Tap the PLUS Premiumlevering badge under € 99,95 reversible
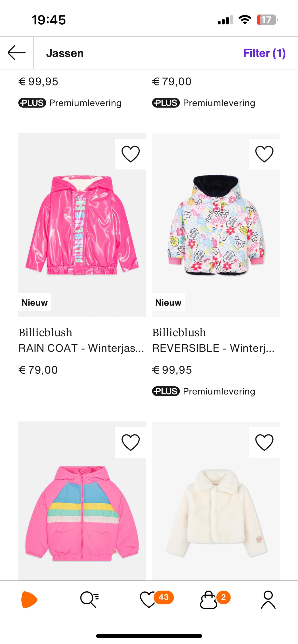This screenshot has width=298, height=644. tap(204, 391)
